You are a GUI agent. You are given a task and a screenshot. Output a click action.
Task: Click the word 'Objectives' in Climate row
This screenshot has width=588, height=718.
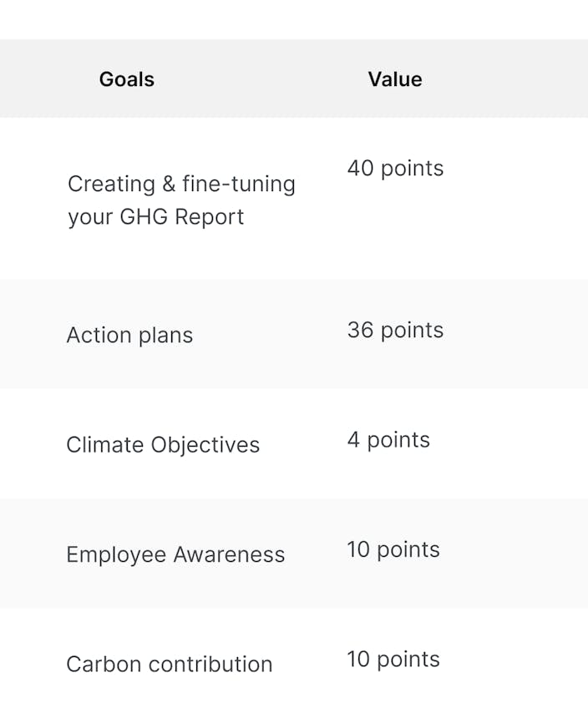[205, 445]
